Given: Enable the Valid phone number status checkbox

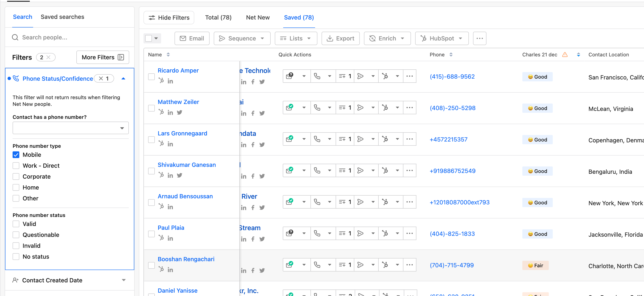Looking at the screenshot, I should (x=16, y=224).
